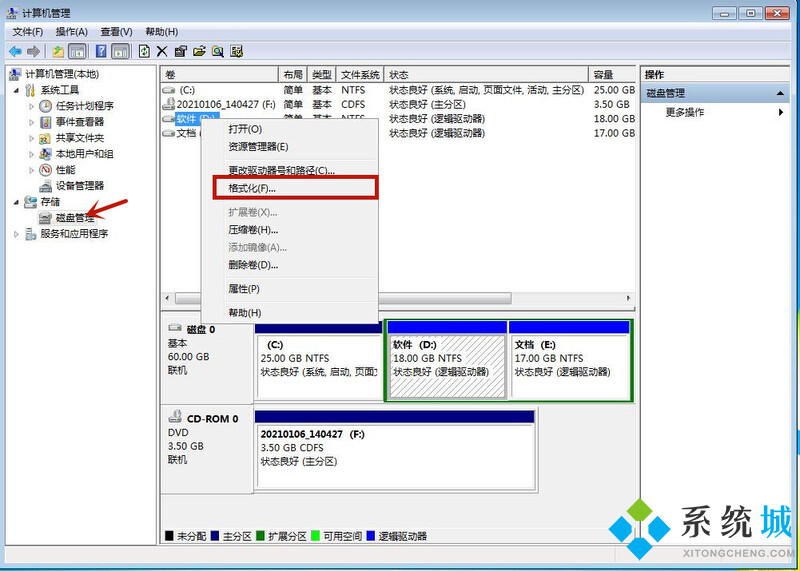
Task: Click the open-folder icon in toolbar
Action: 199,51
